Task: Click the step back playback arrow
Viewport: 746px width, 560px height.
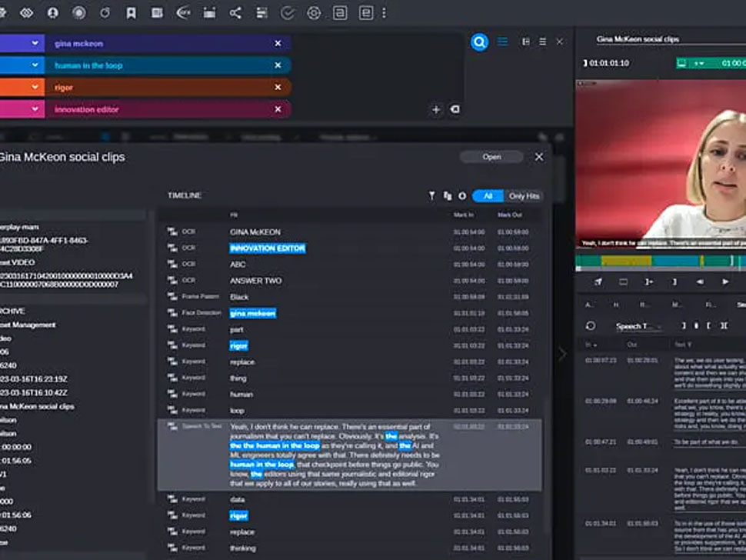Action: point(700,282)
